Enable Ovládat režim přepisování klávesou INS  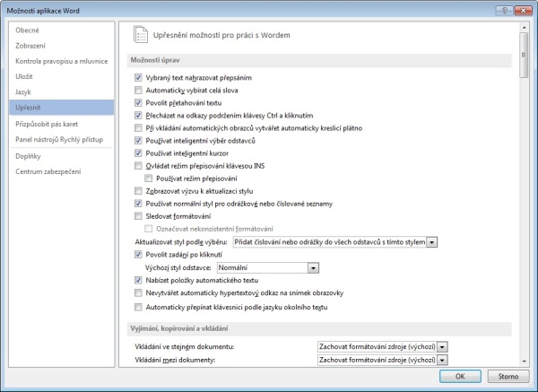coord(138,166)
